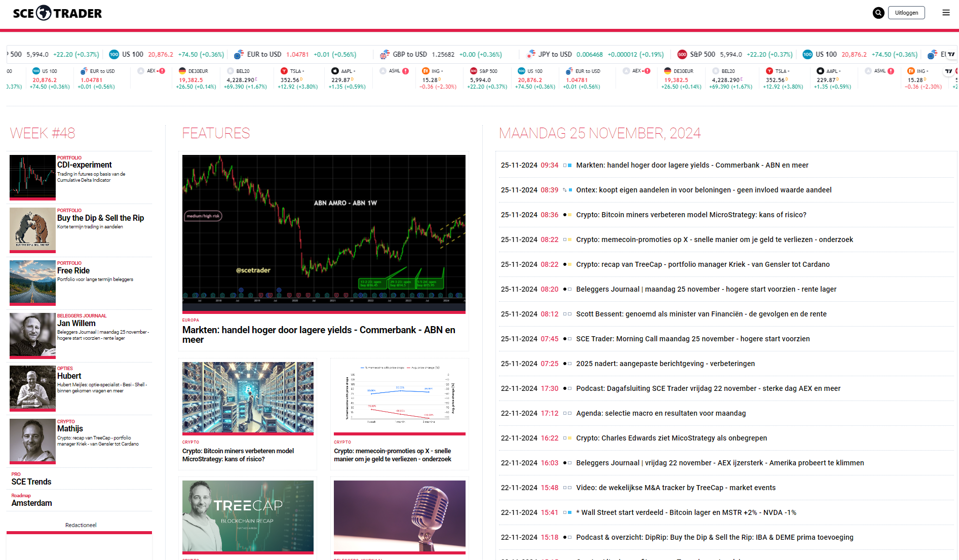Open the TreeCap recap news item
The width and height of the screenshot is (959, 560).
[703, 264]
